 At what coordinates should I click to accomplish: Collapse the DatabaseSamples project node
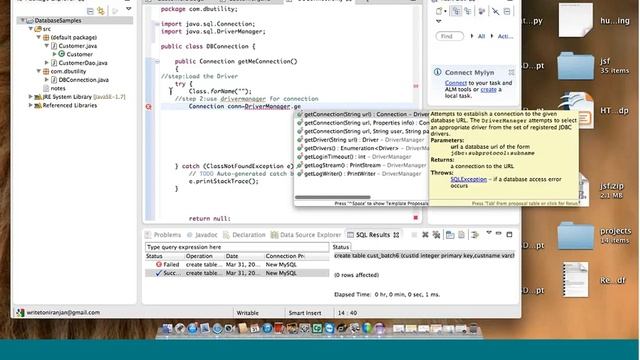(23, 20)
